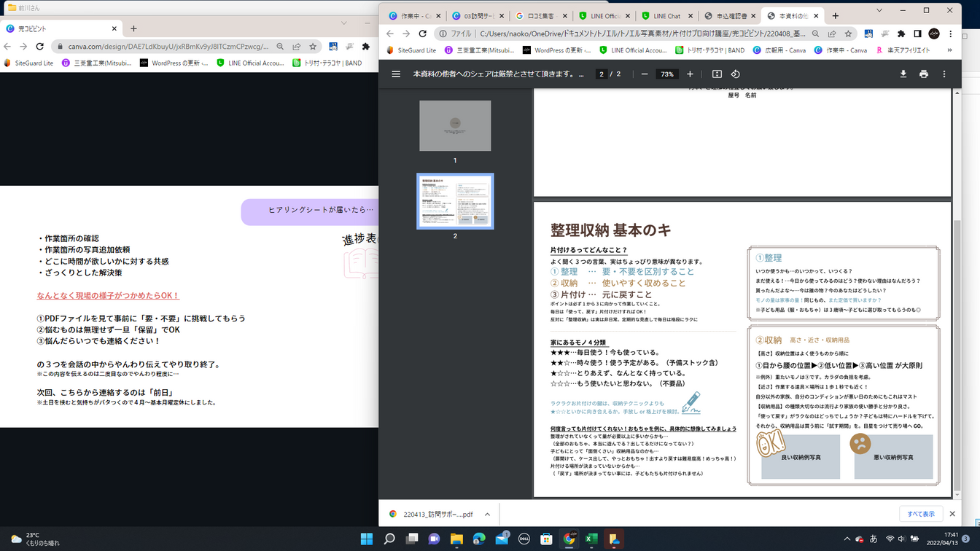This screenshot has height=551, width=980.
Task: Select page 1 thumbnail in sidebar
Action: click(x=455, y=126)
